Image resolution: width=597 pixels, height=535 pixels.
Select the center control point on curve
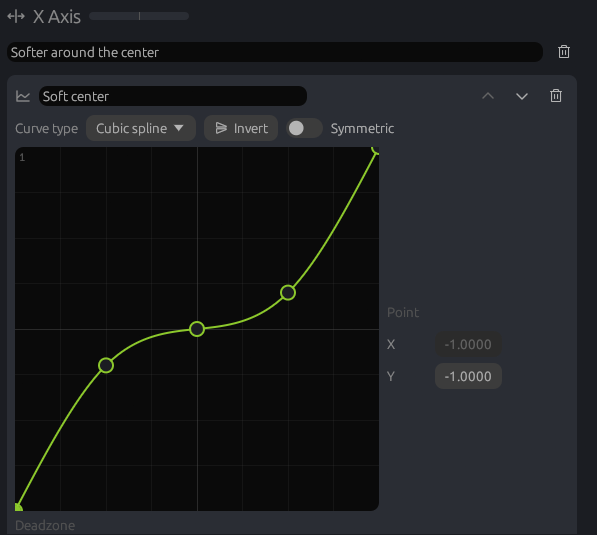(x=197, y=329)
